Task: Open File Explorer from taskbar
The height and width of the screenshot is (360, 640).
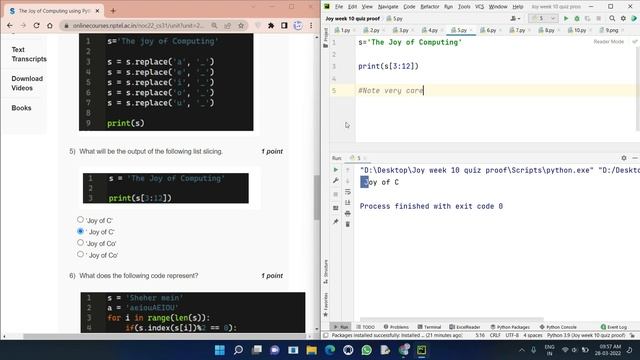Action: [311, 350]
